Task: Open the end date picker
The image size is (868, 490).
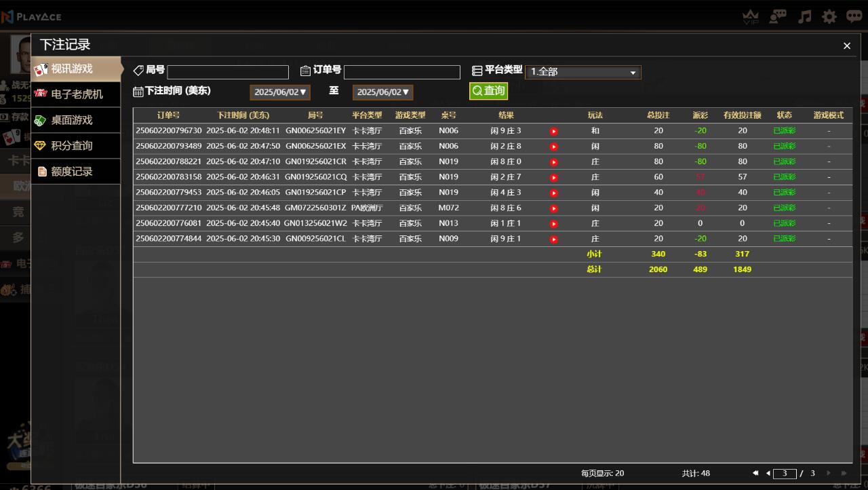Action: tap(382, 92)
